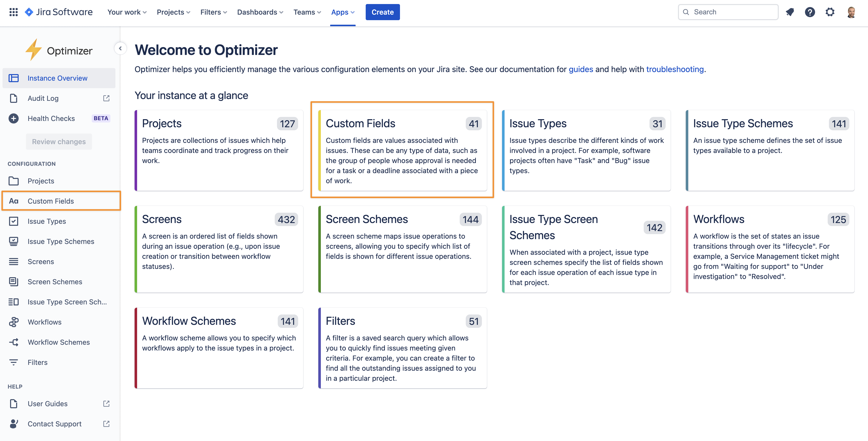Open the Your work dropdown
This screenshot has height=441, width=868.
127,12
